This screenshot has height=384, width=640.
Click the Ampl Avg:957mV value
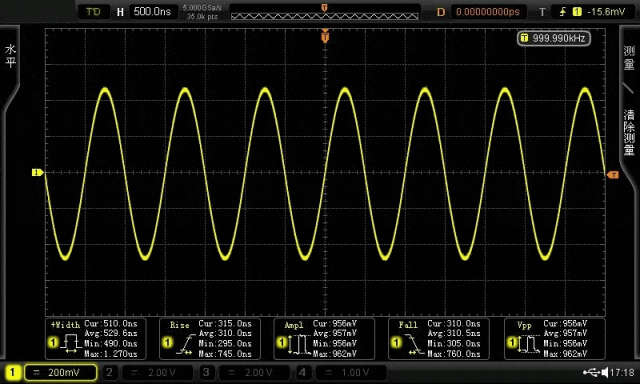click(335, 333)
